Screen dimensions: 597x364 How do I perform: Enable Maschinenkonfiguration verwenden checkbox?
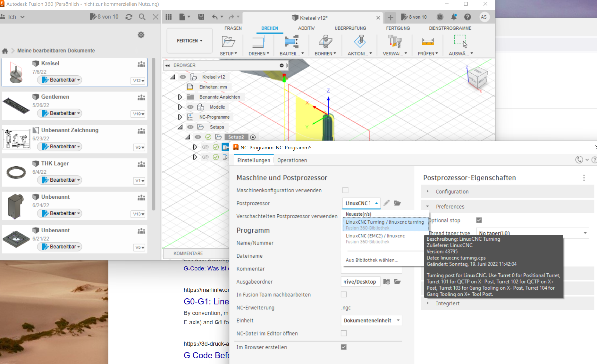tap(345, 190)
